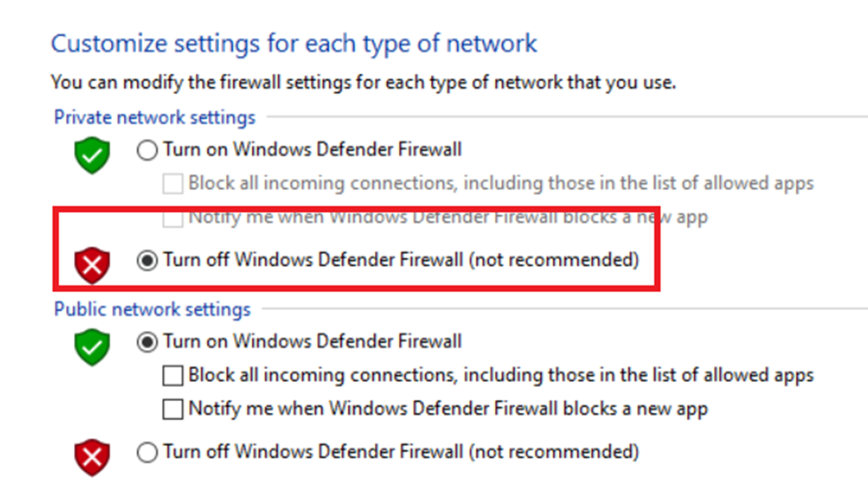Click the green shield icon under Private network settings

92,157
